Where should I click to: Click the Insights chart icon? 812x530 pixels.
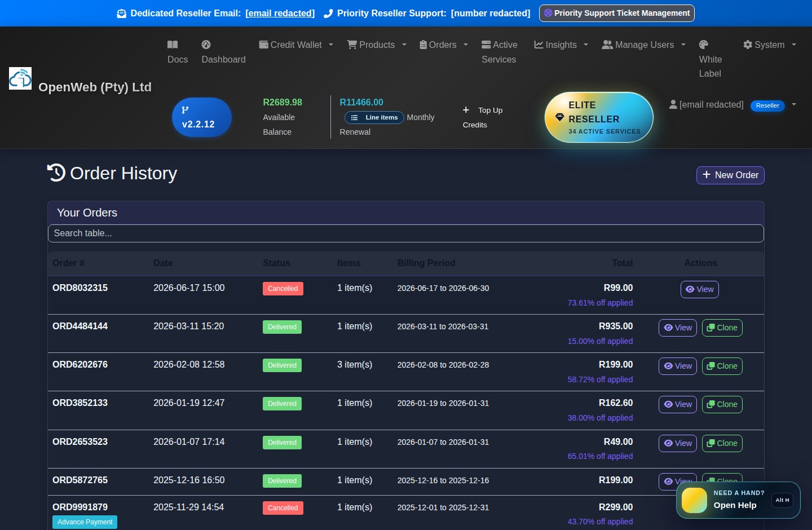coord(539,45)
